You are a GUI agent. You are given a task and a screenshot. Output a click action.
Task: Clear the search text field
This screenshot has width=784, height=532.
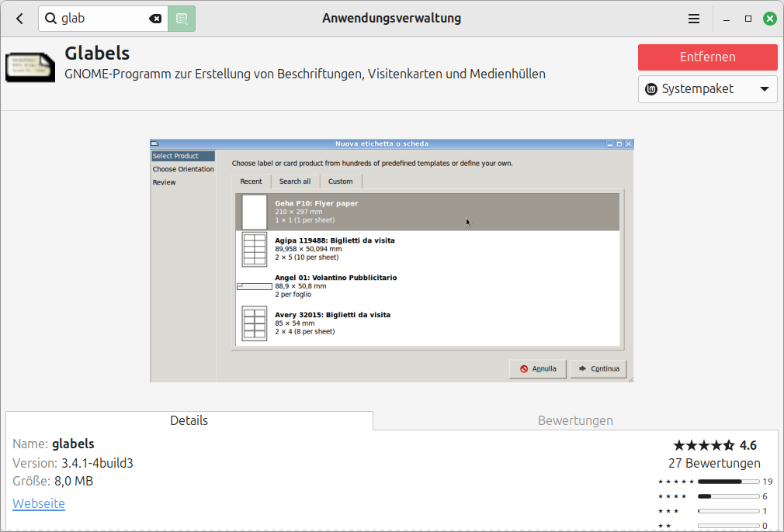click(155, 19)
